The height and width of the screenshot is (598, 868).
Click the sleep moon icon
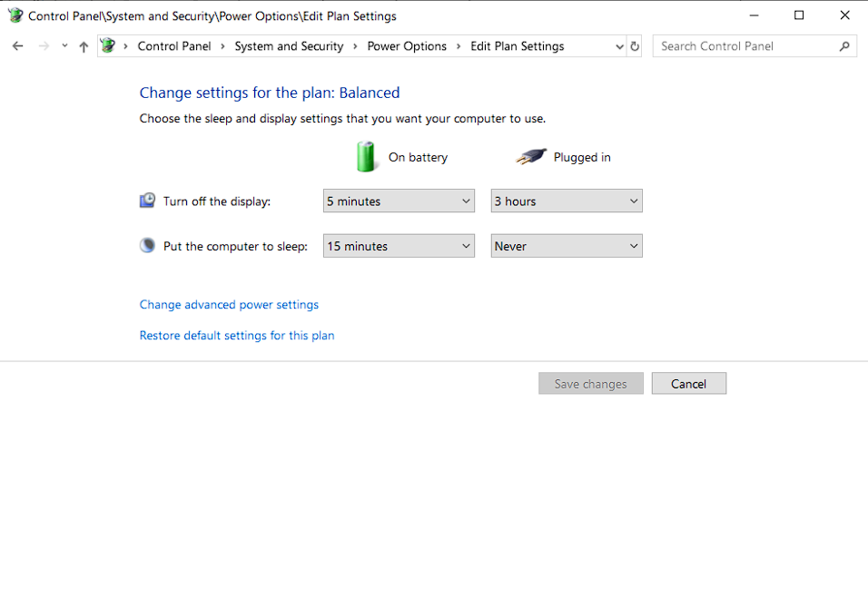click(147, 246)
